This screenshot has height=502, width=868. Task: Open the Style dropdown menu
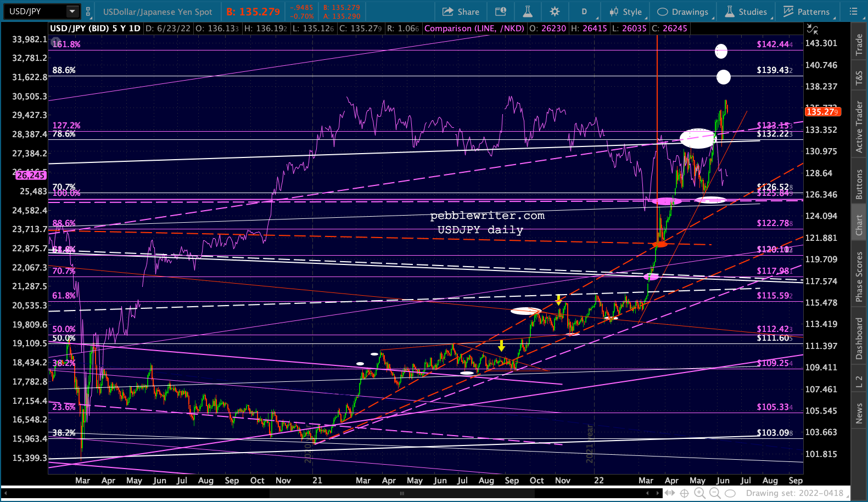pos(625,12)
